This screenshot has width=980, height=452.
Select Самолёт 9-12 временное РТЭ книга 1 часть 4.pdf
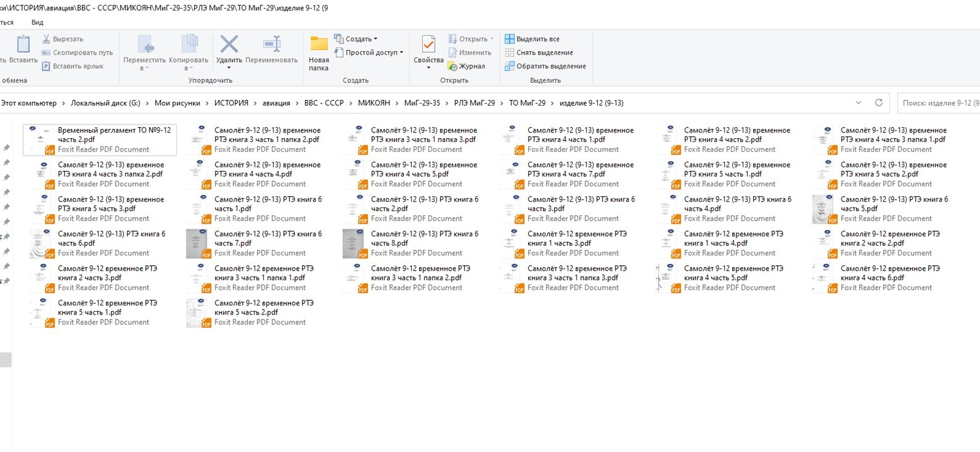pos(726,244)
